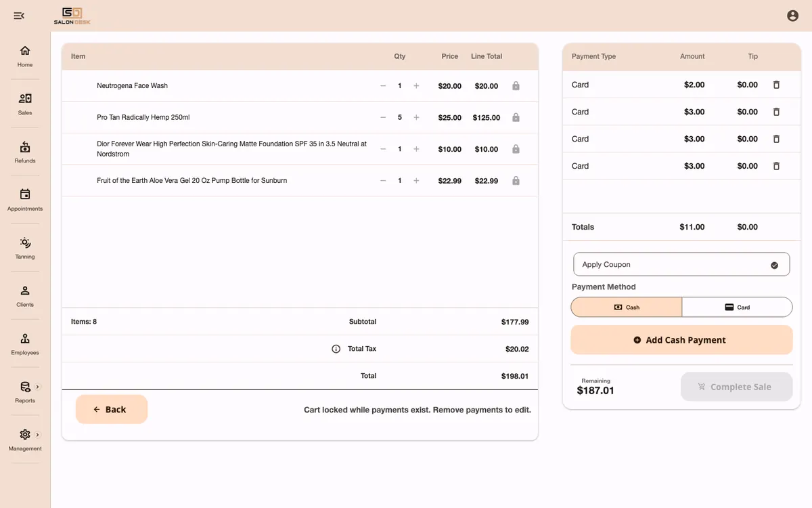Click the $22.99 price of Aloe Vera Gel
The height and width of the screenshot is (508, 812).
[x=450, y=181]
